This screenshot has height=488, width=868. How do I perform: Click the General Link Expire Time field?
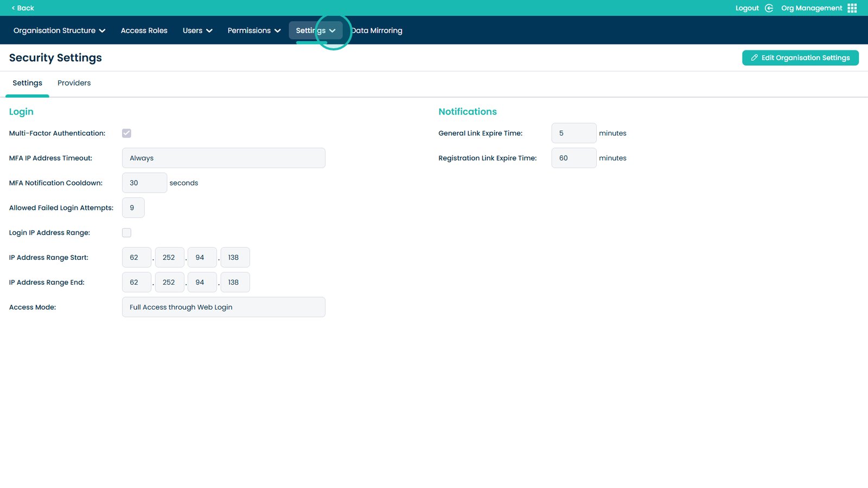(573, 133)
